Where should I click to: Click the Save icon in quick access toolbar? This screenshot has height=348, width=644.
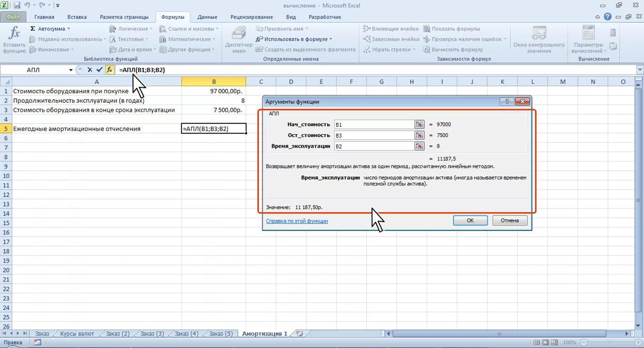pos(17,6)
